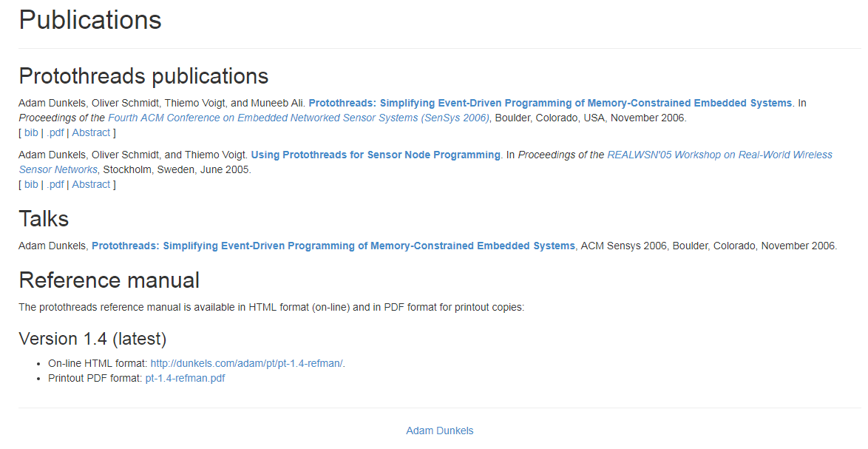Screen dimensions: 868x449
Task: Open the SenSys 2006 Protothreads paper title link
Action: click(x=550, y=103)
